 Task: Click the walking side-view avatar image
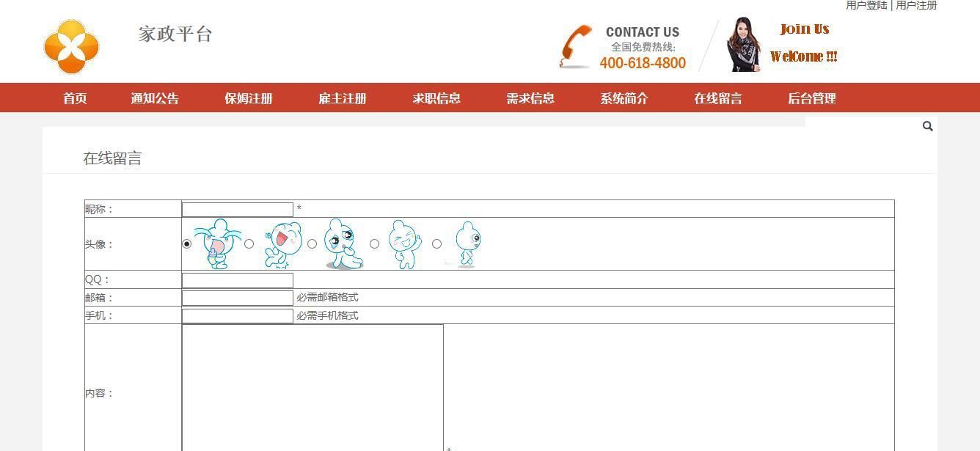467,243
